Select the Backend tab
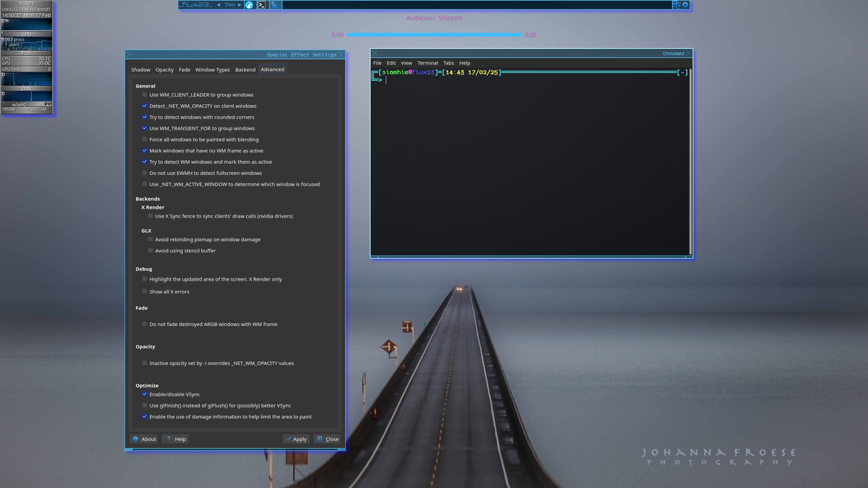 (x=245, y=69)
